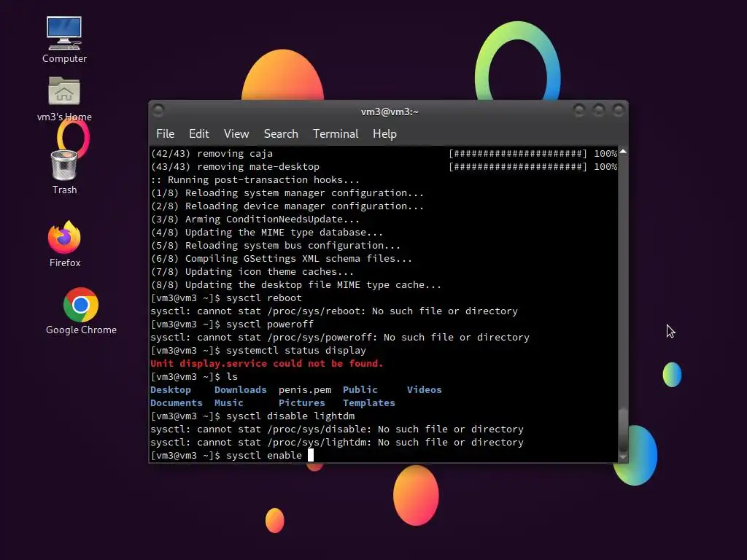Launch Google Chrome from the desktop
The height and width of the screenshot is (560, 747).
point(81,311)
